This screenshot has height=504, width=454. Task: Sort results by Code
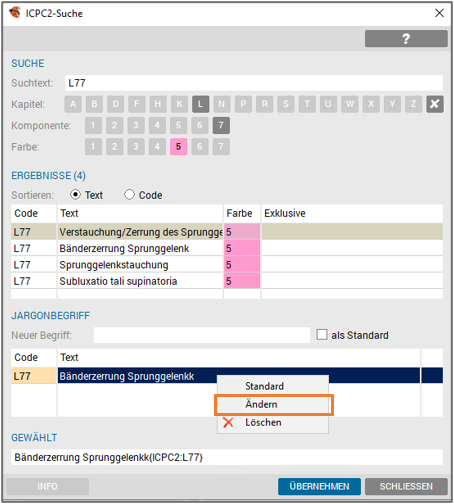coord(143,195)
